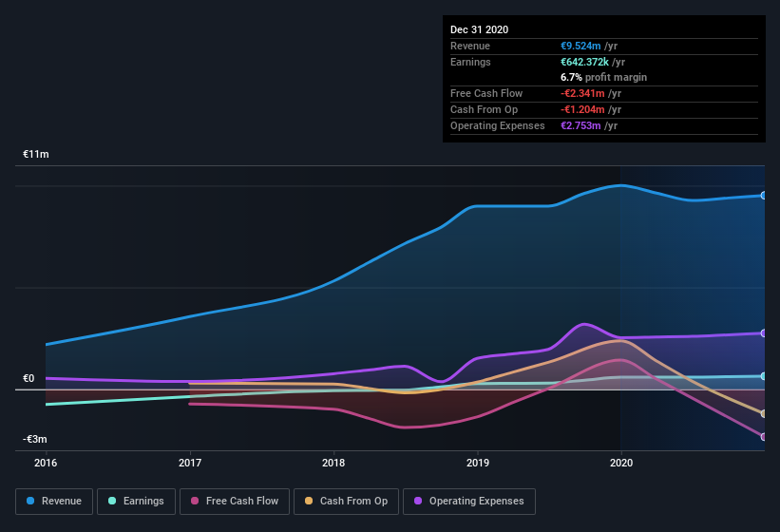Click the €2.753m operating expenses value
This screenshot has width=780, height=532.
pyautogui.click(x=580, y=125)
